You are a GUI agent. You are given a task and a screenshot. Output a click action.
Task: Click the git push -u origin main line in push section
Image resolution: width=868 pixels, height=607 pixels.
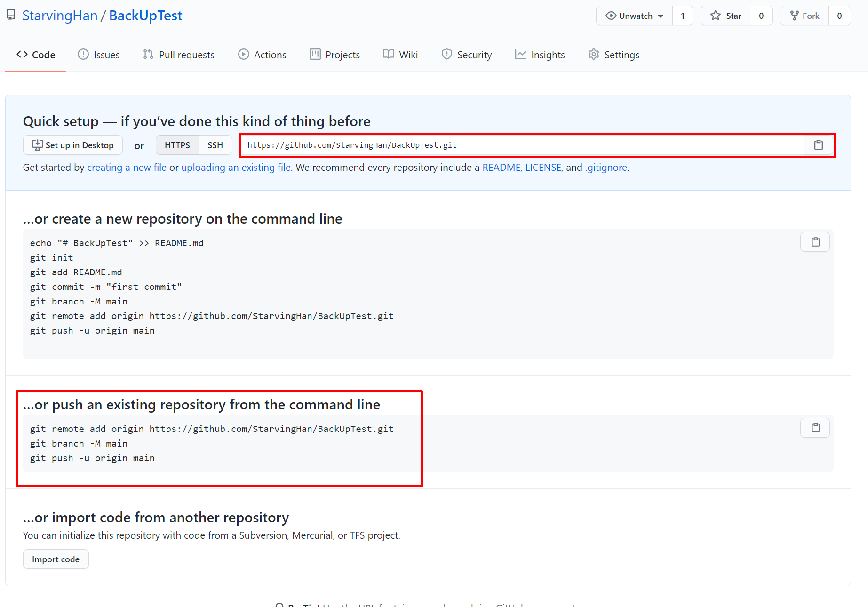pos(92,458)
